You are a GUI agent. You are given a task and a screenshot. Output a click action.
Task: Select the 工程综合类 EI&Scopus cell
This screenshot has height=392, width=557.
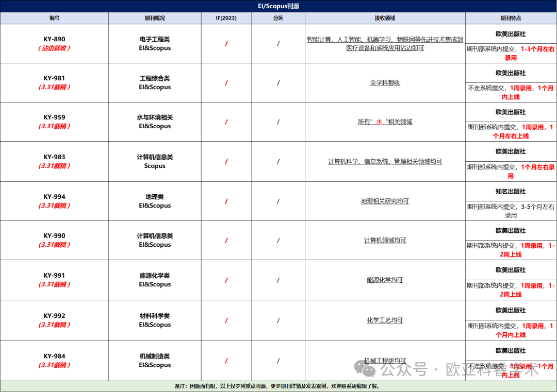coord(155,82)
